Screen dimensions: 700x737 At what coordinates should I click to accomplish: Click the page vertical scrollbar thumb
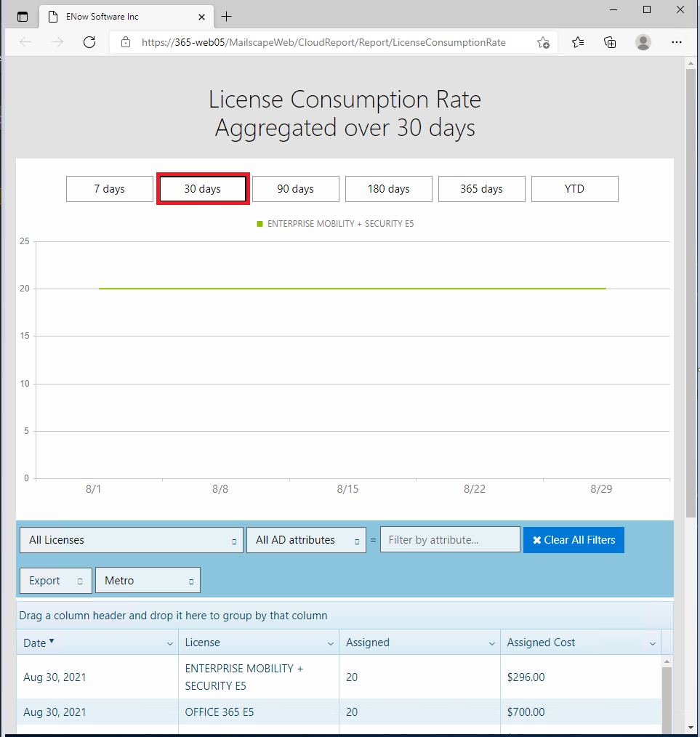pos(691,294)
